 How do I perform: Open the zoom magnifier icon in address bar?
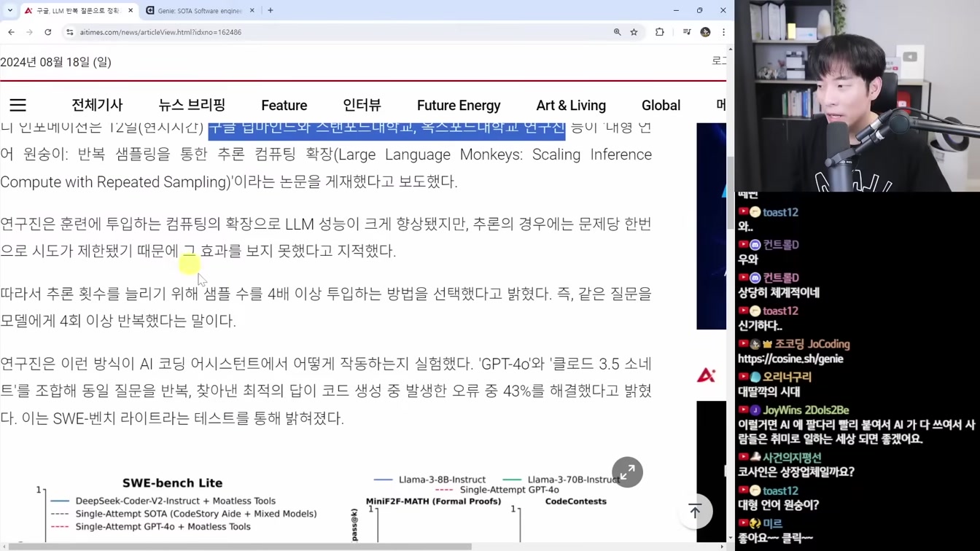pyautogui.click(x=617, y=32)
